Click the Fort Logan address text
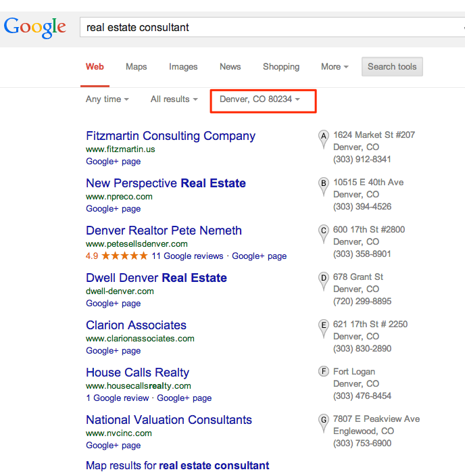 tap(354, 372)
